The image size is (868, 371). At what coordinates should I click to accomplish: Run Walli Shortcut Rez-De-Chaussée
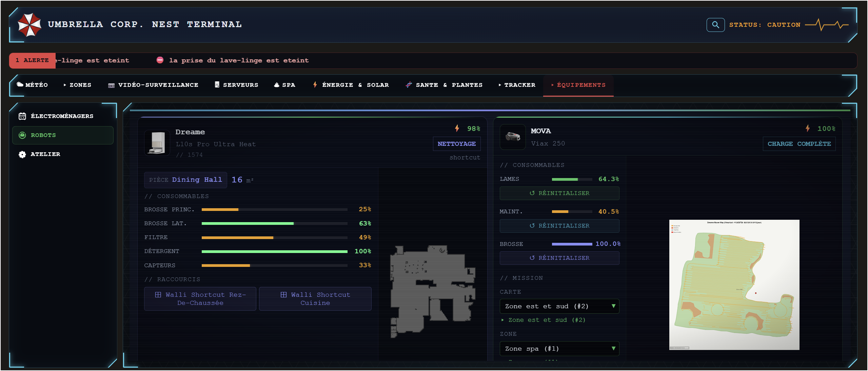[200, 299]
